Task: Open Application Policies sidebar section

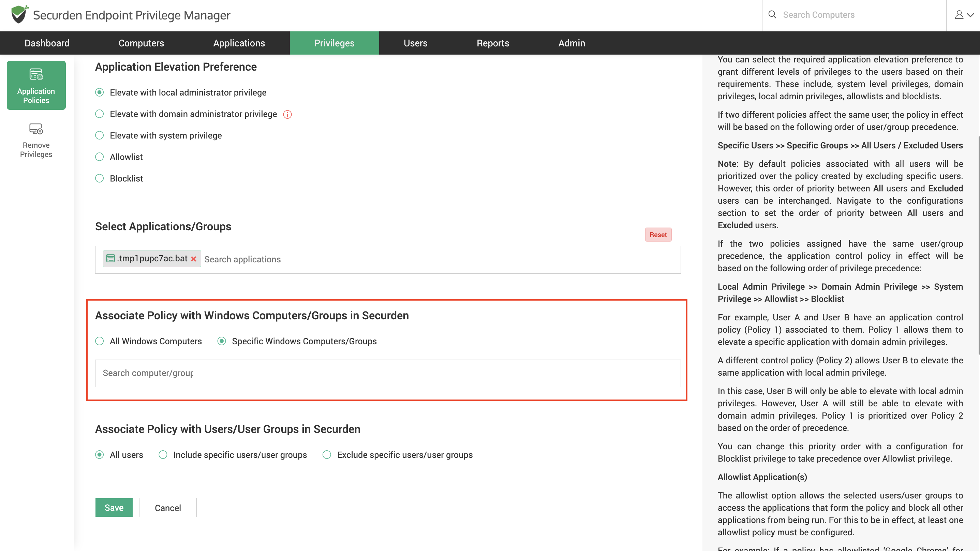Action: [x=36, y=85]
